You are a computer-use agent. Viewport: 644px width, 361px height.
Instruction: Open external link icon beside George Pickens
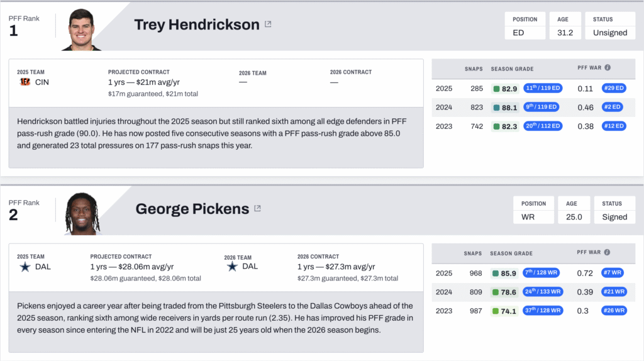[257, 209]
